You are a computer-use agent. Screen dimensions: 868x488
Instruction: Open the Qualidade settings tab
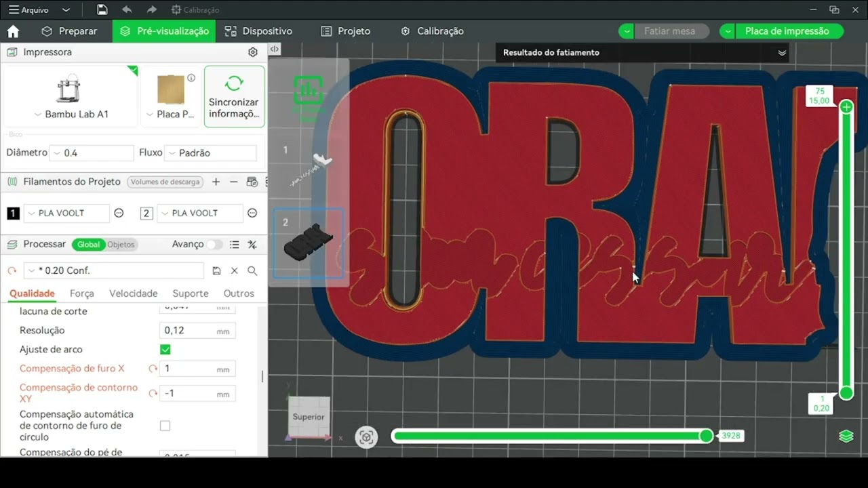tap(32, 293)
